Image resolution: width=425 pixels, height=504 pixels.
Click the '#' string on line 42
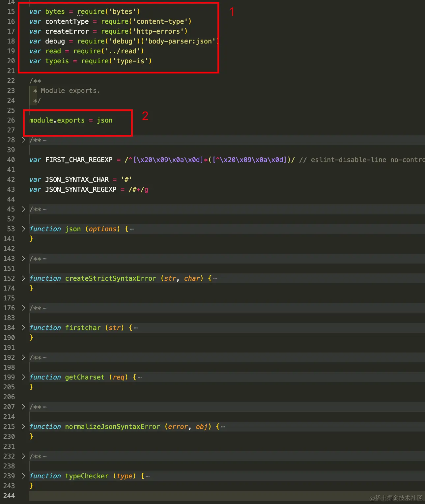pos(127,180)
